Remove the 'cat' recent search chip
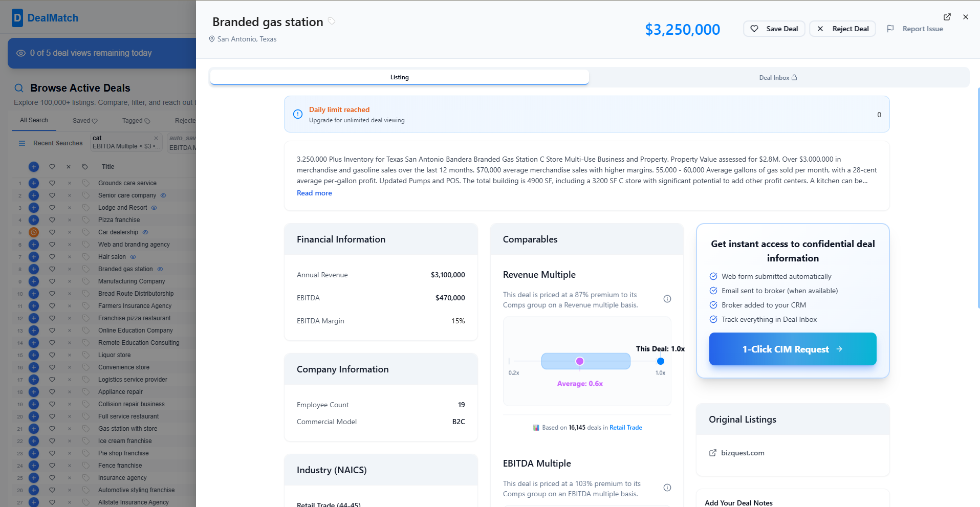This screenshot has height=507, width=980. coord(156,138)
